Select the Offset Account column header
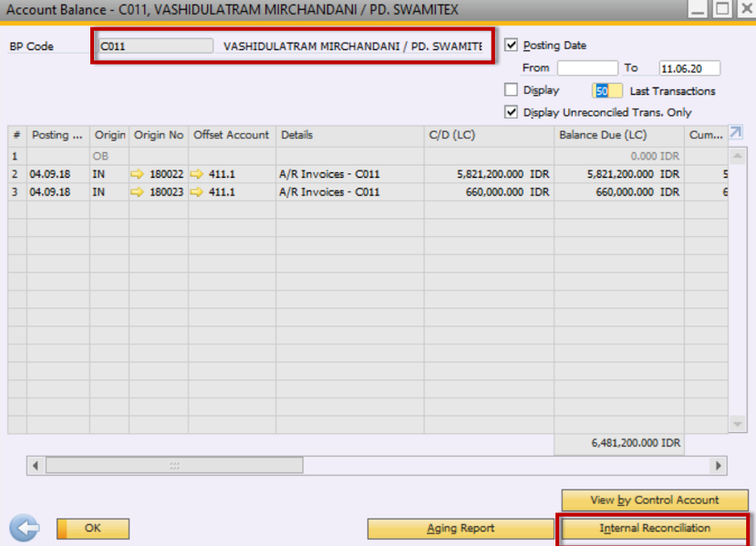The width and height of the screenshot is (756, 546). coord(232,136)
